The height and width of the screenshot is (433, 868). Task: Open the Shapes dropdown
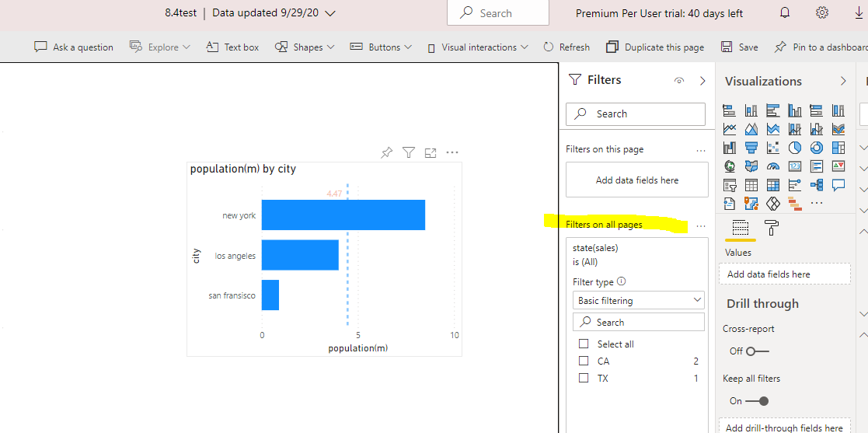305,47
